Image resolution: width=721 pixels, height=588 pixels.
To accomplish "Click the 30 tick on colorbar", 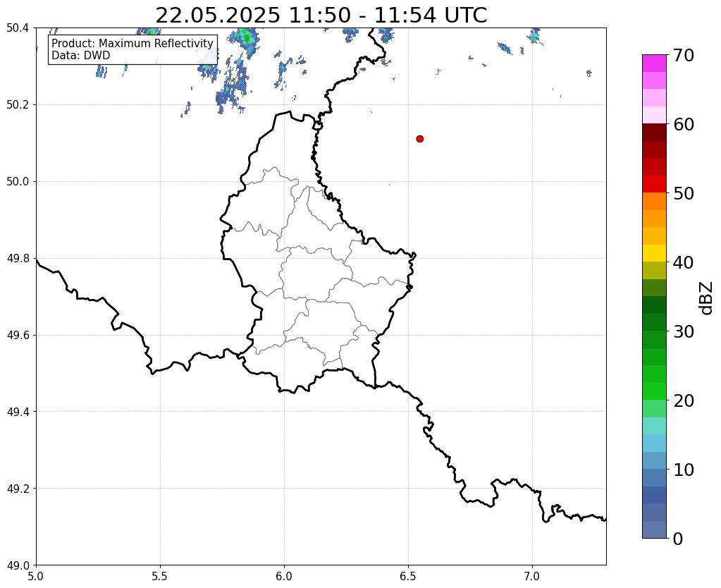I will pos(684,331).
